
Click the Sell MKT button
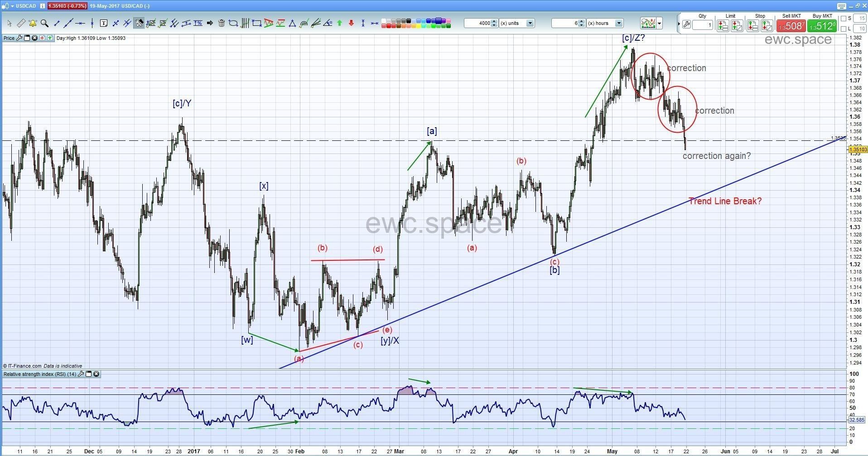tap(791, 25)
